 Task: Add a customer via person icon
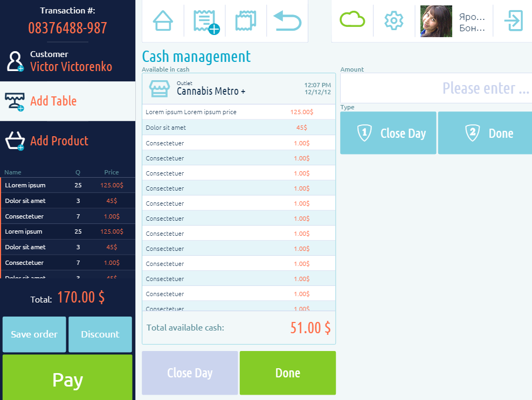15,61
